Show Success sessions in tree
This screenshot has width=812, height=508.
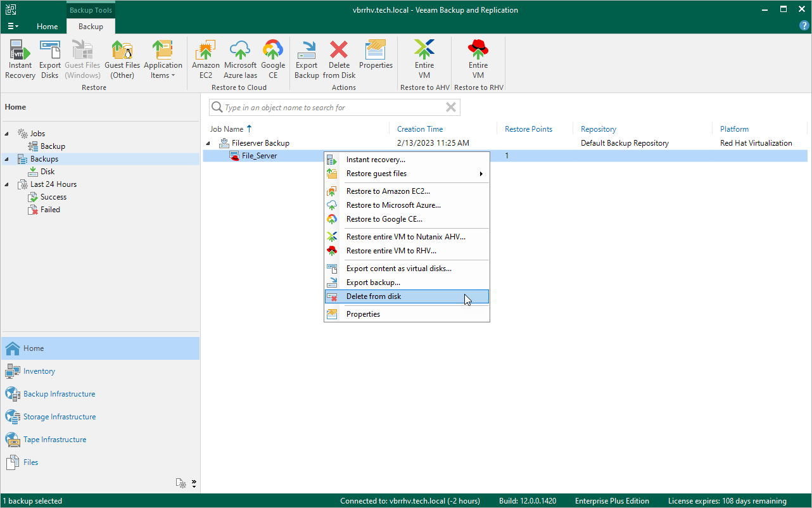tap(53, 197)
